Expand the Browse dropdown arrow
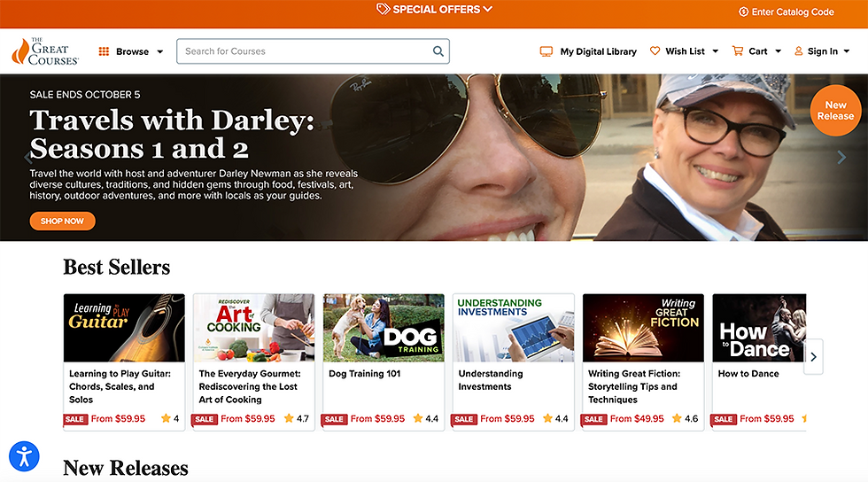 160,51
